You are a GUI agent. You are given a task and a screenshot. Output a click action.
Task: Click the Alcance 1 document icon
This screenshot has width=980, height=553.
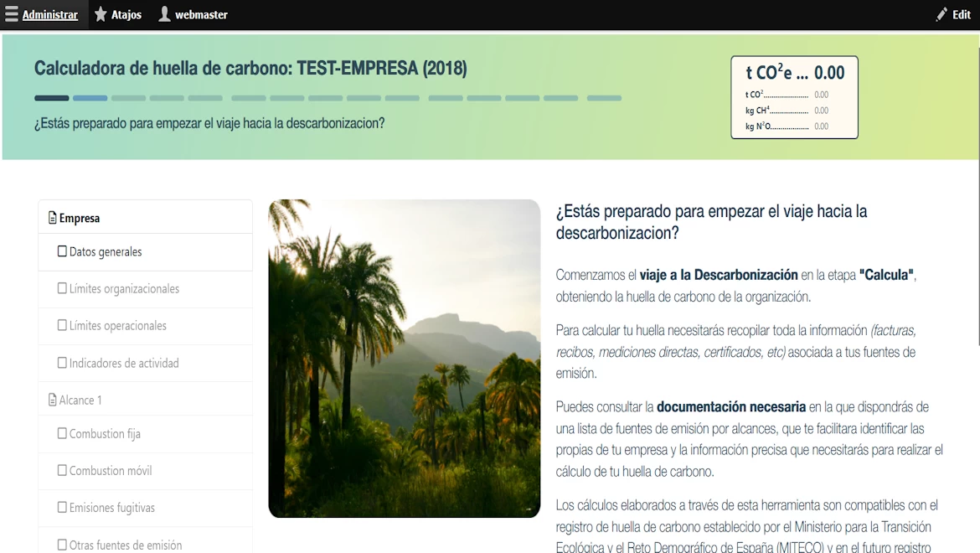53,400
